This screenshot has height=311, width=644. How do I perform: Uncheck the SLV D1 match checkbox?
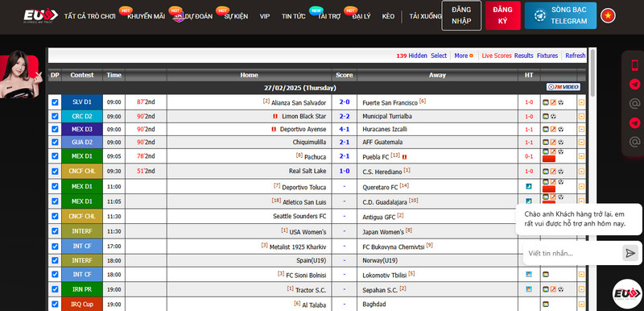[55, 102]
